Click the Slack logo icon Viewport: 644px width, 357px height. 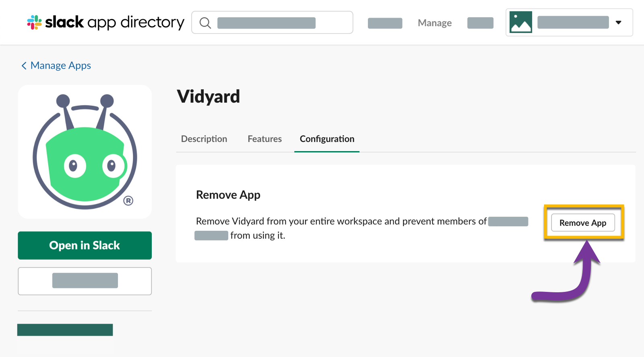[x=34, y=23]
